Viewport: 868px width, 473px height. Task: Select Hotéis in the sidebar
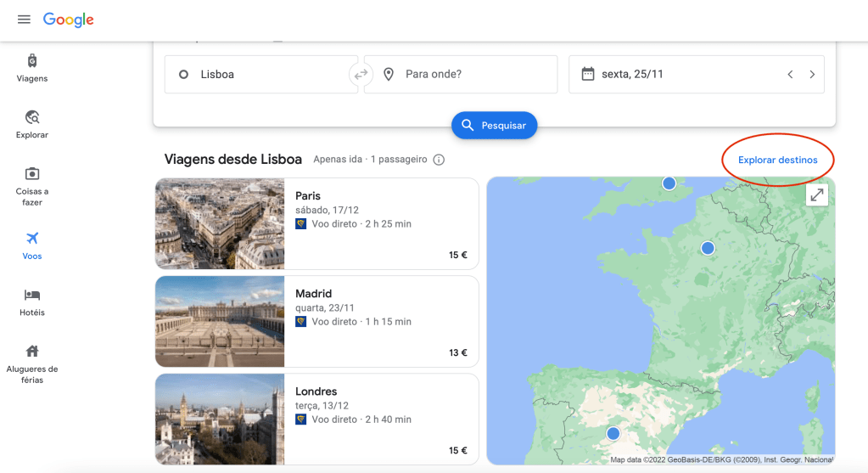click(32, 302)
